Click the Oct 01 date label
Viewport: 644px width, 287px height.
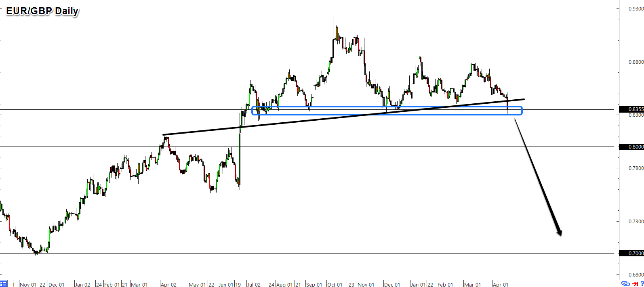click(x=335, y=285)
